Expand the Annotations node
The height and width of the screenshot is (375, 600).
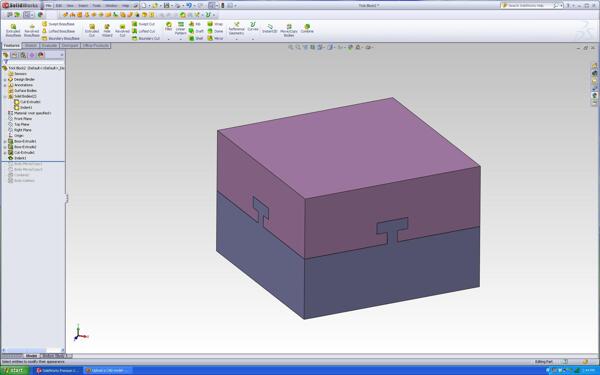click(5, 85)
